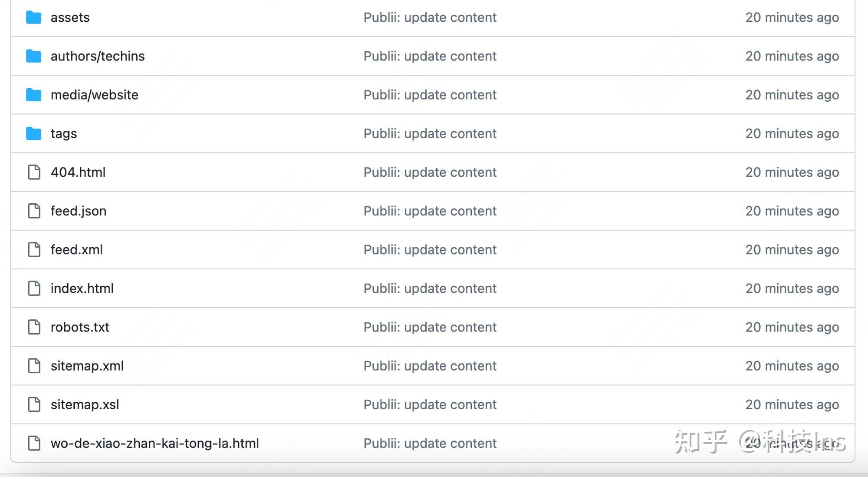868x477 pixels.
Task: Open wo-de-xiao-zhan-kai-tong-la.html file
Action: 155,443
